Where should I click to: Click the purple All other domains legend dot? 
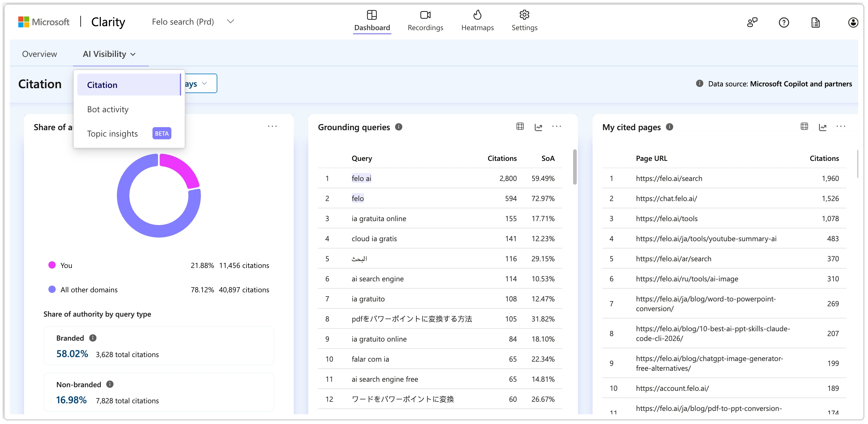pos(52,289)
